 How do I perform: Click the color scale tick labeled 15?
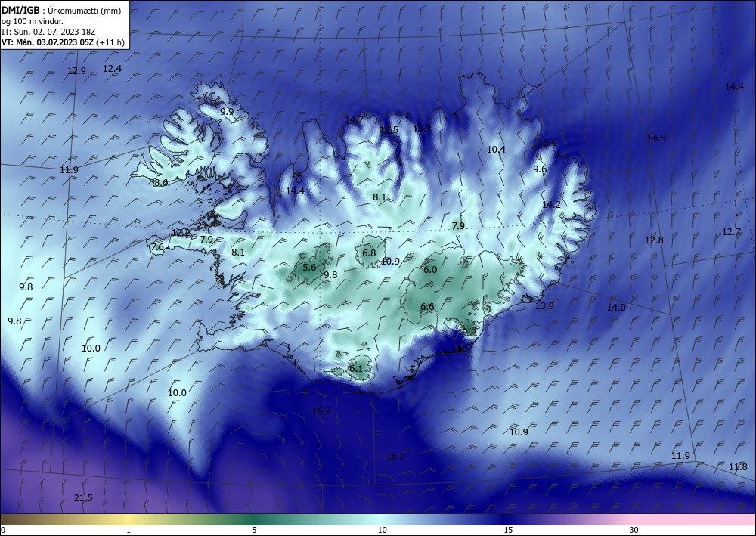(x=508, y=530)
